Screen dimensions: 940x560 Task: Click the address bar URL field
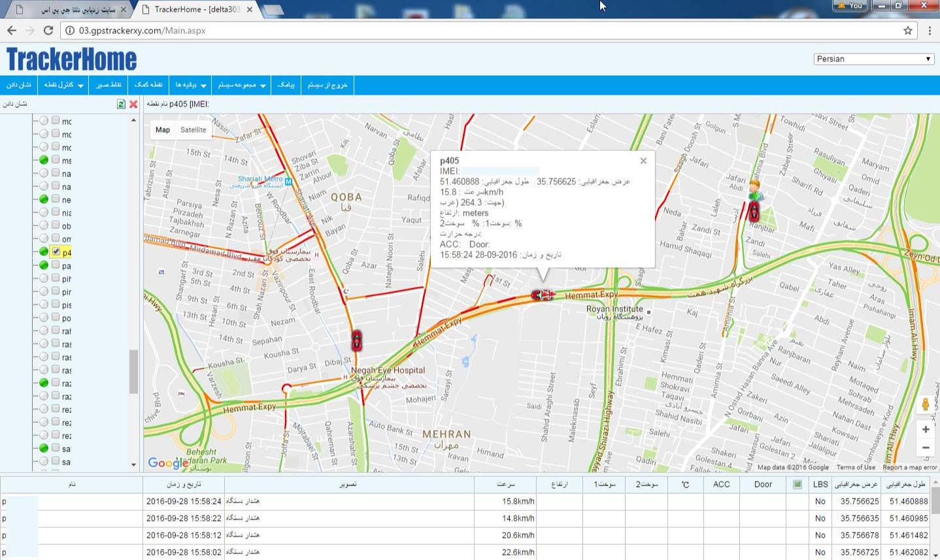pos(484,30)
